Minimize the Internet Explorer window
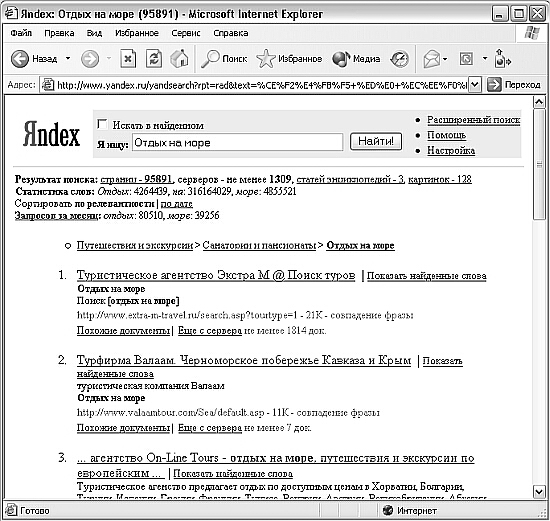This screenshot has height=521, width=550. tap(500, 14)
